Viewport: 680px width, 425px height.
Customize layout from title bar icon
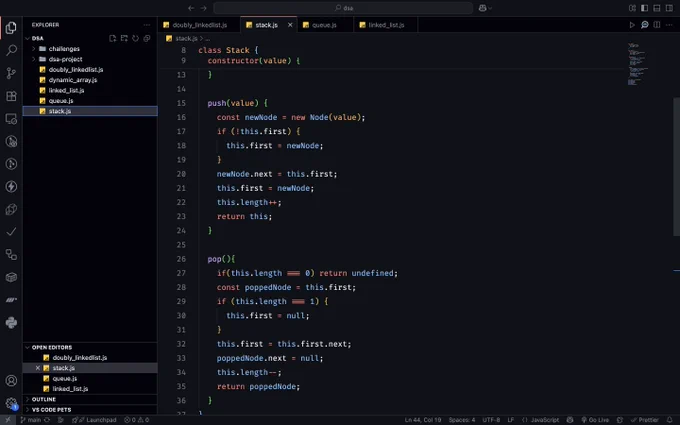[x=632, y=8]
